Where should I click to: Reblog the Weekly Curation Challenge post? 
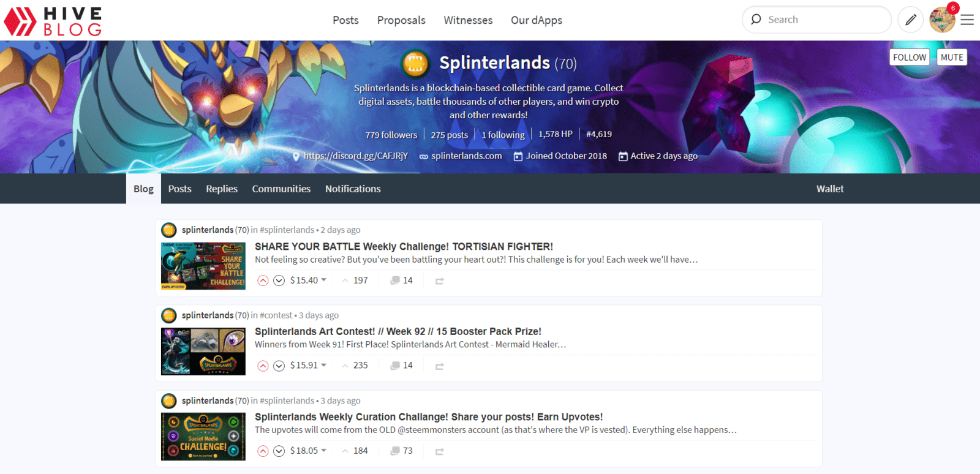(x=439, y=451)
